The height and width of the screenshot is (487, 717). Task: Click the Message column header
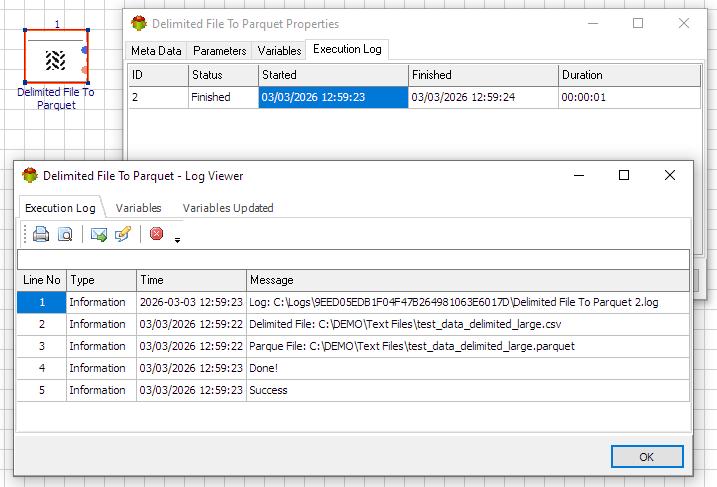click(x=468, y=280)
